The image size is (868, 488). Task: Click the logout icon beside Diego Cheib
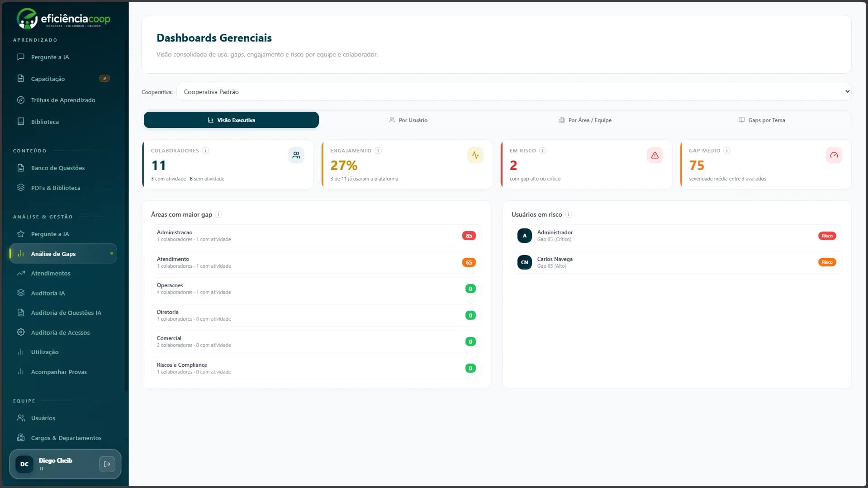107,464
